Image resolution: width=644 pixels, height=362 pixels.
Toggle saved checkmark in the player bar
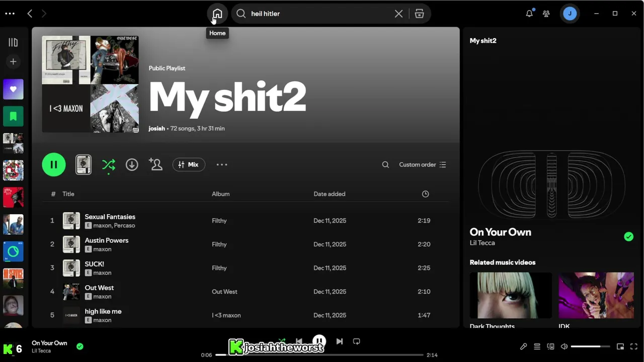[x=79, y=346]
